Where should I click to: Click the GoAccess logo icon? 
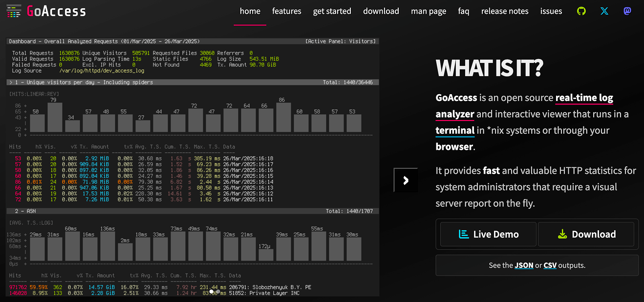click(x=14, y=11)
